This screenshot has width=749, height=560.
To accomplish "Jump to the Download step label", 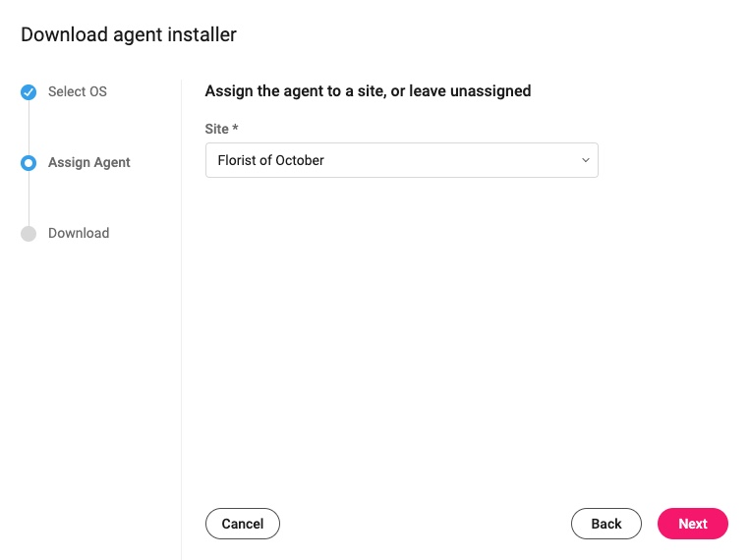I will click(79, 233).
